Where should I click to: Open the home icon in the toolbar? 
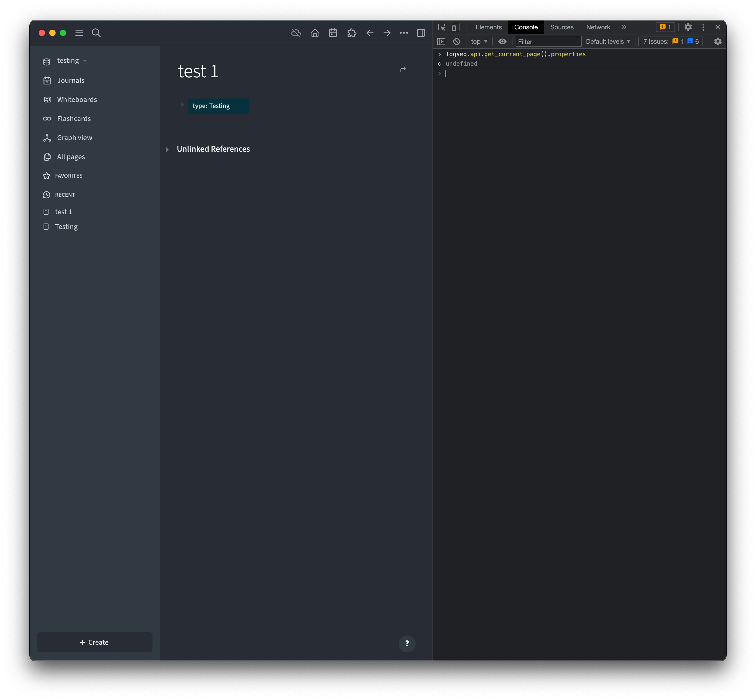pos(315,33)
